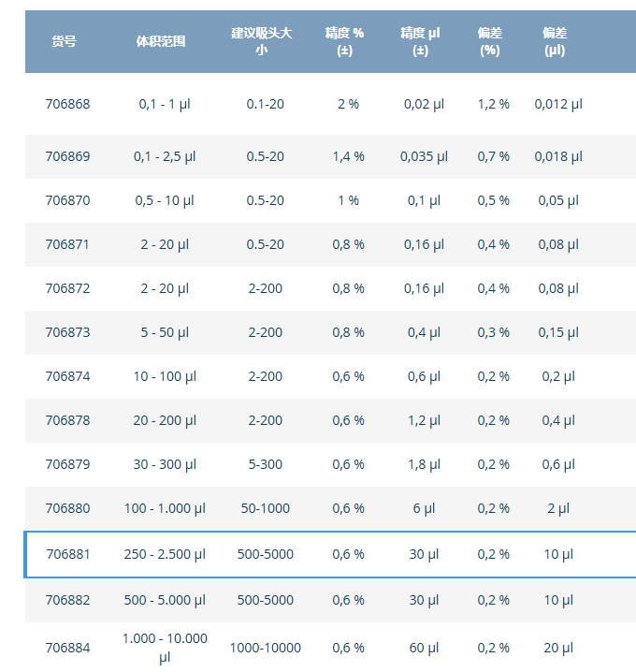Select the 0,5 - 10 µl volume cell

point(165,200)
